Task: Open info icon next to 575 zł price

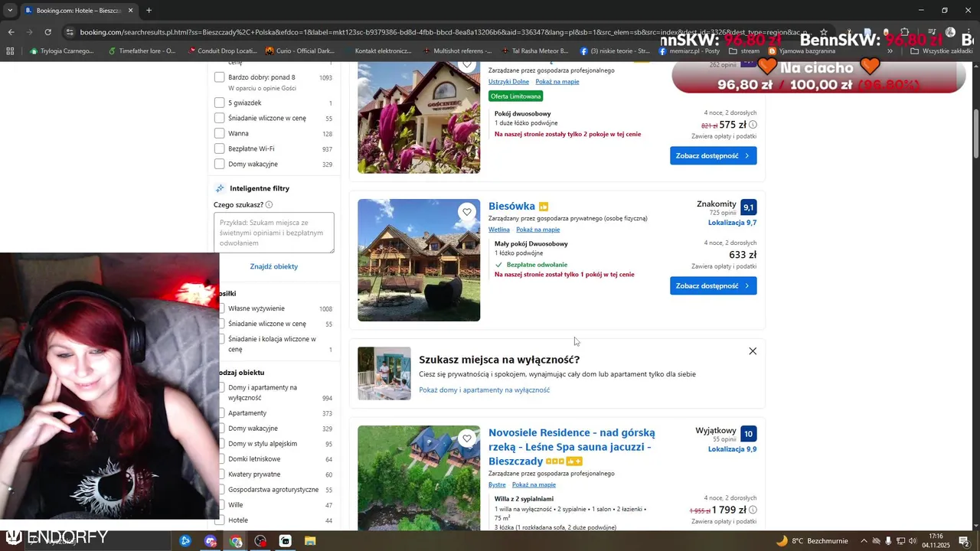Action: [x=753, y=125]
